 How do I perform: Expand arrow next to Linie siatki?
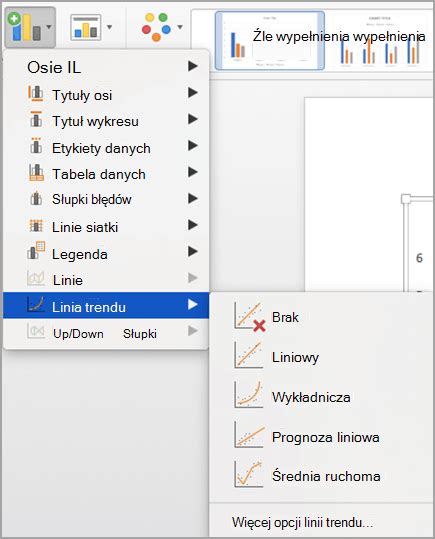pos(193,225)
